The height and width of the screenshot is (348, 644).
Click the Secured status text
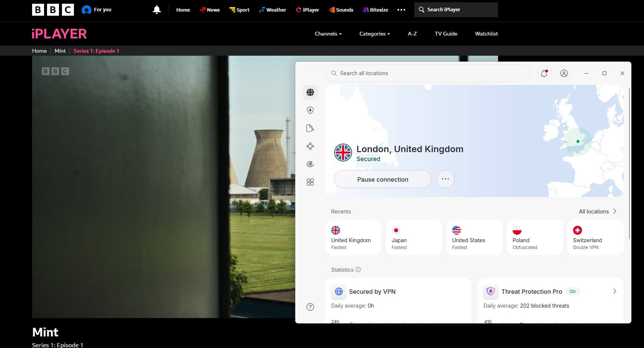(368, 159)
